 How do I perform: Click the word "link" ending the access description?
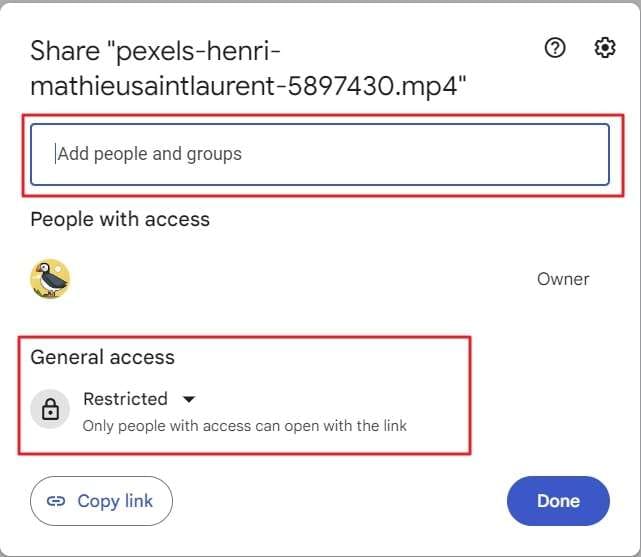click(394, 425)
